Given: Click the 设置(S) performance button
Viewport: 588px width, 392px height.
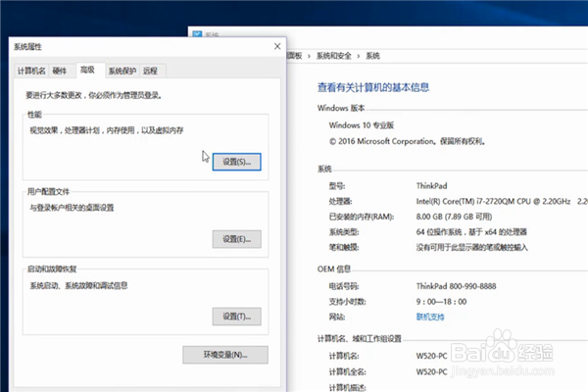Looking at the screenshot, I should coord(236,162).
